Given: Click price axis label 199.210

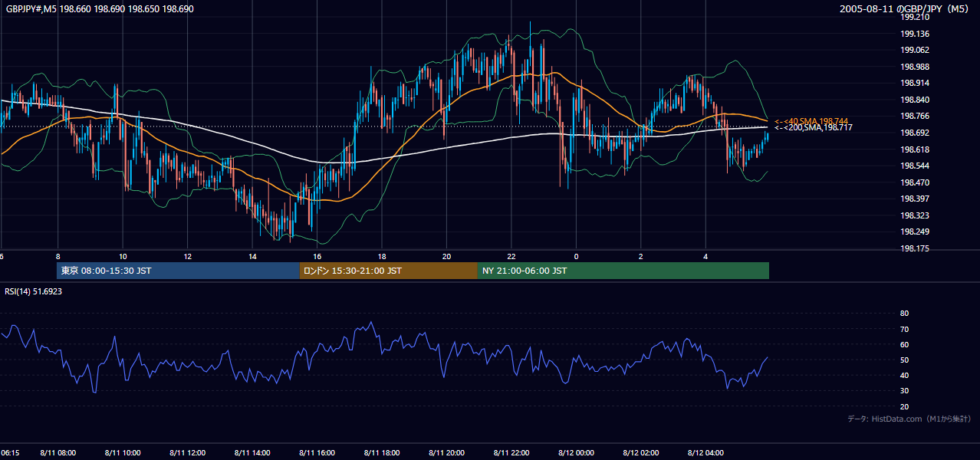Looking at the screenshot, I should click(915, 17).
